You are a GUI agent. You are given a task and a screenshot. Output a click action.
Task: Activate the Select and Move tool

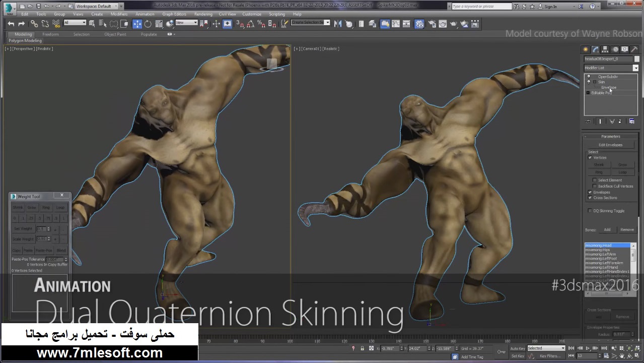(137, 24)
